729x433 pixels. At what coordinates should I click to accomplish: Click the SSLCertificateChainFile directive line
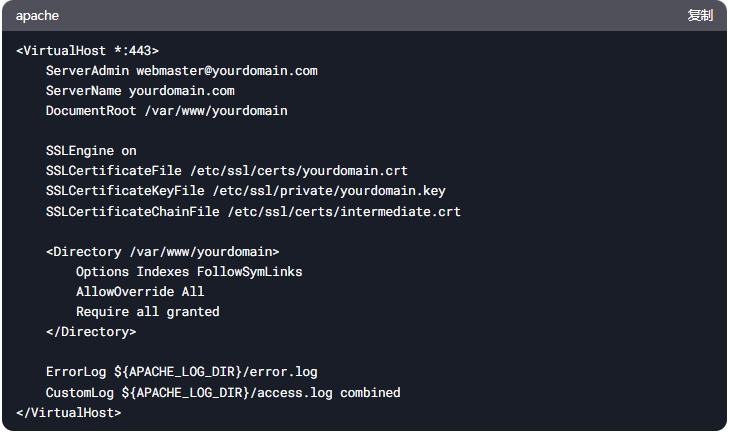pos(253,212)
